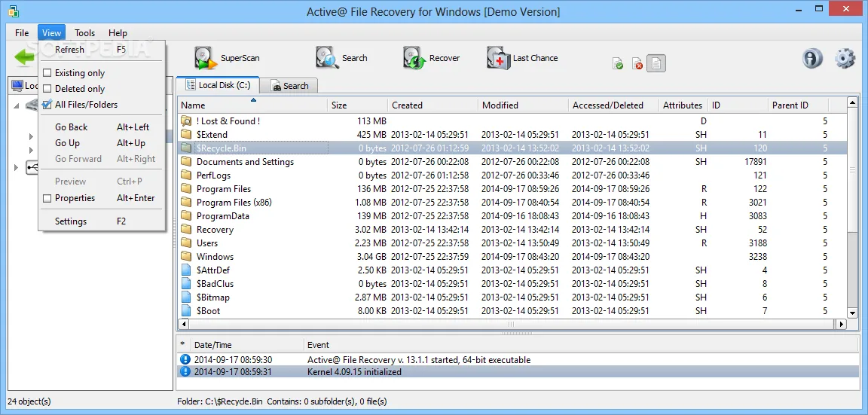Click the Lost & Found folder icon

click(x=187, y=121)
